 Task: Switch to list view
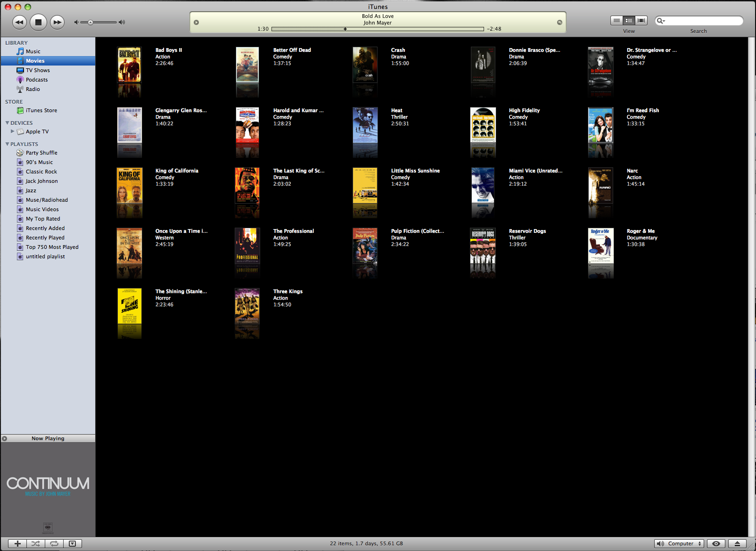[616, 20]
